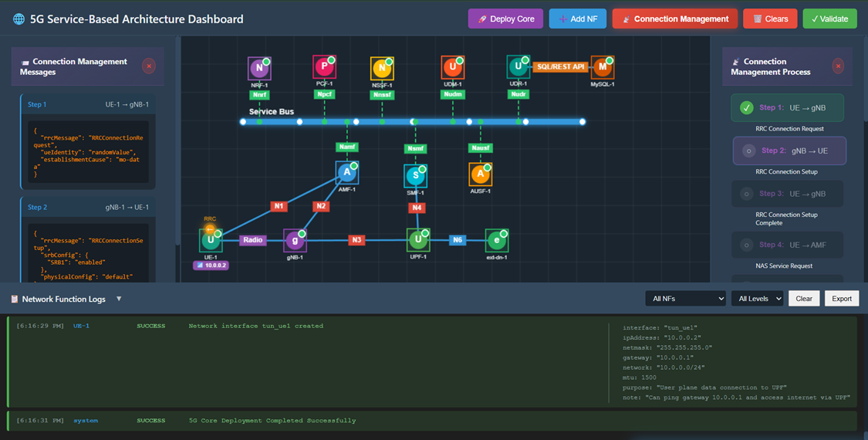Click the Connection Management button
Screen dimensions: 868x440
click(674, 19)
